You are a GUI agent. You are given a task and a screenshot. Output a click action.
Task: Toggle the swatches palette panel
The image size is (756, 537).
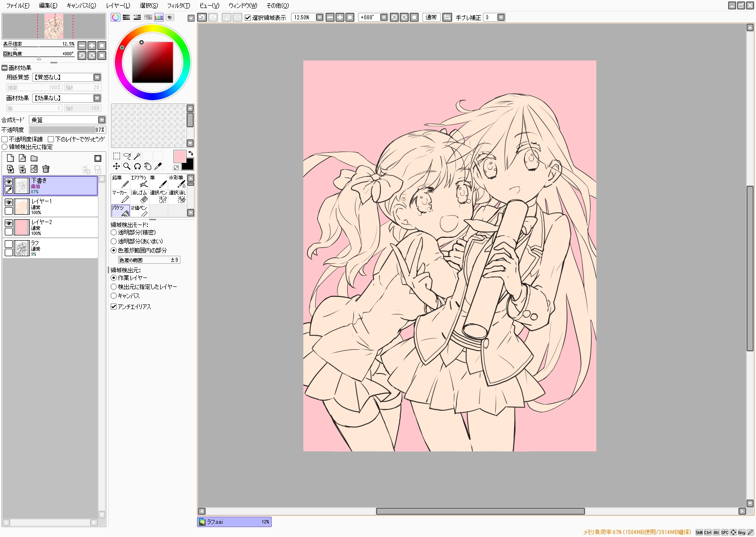coord(159,17)
